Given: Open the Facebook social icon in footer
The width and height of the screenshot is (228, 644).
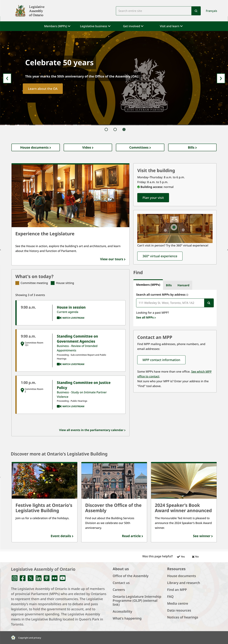Looking at the screenshot, I should (x=23, y=578).
